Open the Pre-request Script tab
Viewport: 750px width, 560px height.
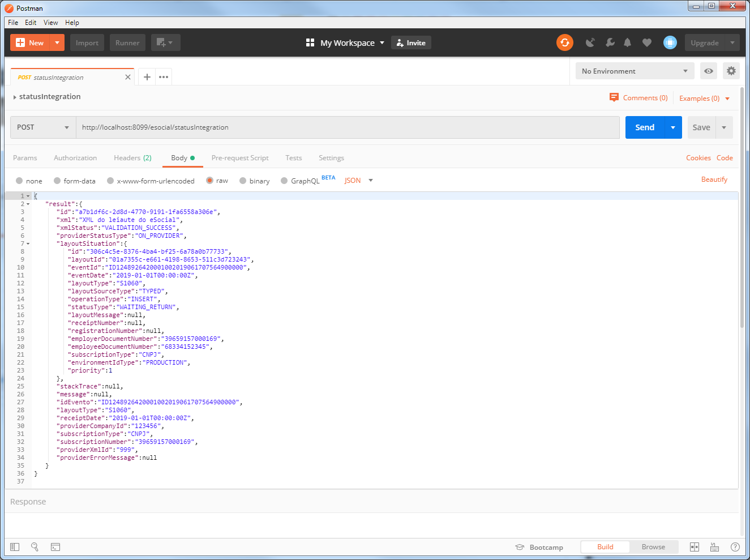pyautogui.click(x=239, y=158)
